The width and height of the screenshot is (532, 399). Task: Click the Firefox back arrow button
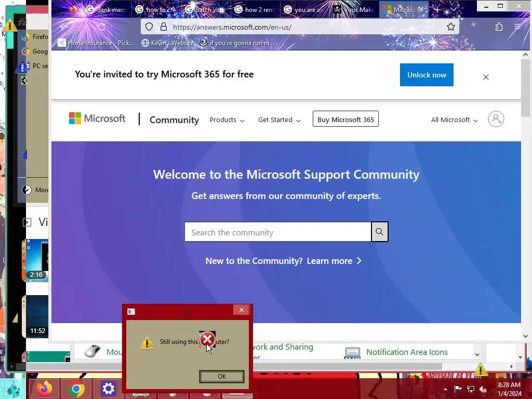coord(64,27)
